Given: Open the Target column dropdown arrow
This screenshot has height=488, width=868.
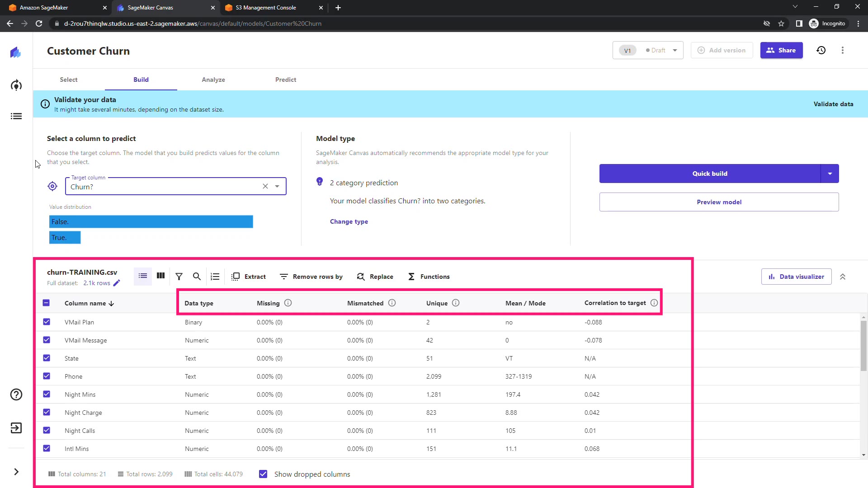Looking at the screenshot, I should pos(277,186).
